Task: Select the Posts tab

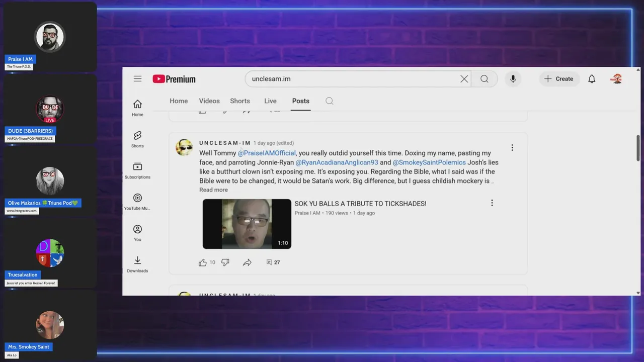Action: (301, 101)
